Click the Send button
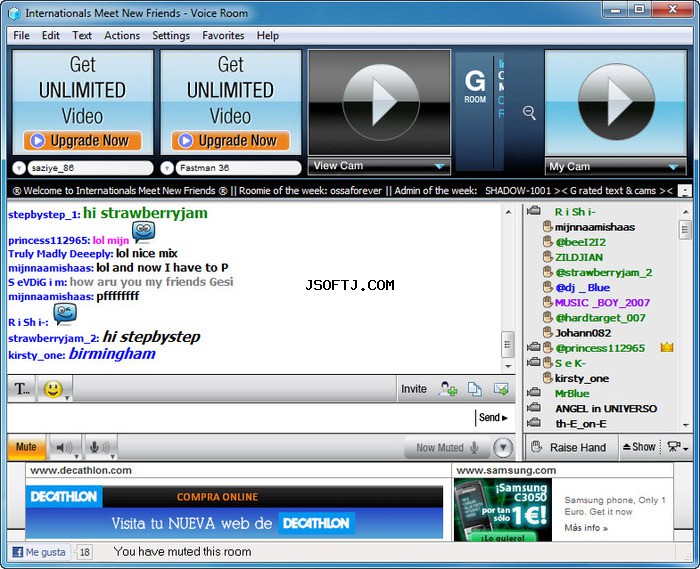This screenshot has height=569, width=700. point(493,418)
